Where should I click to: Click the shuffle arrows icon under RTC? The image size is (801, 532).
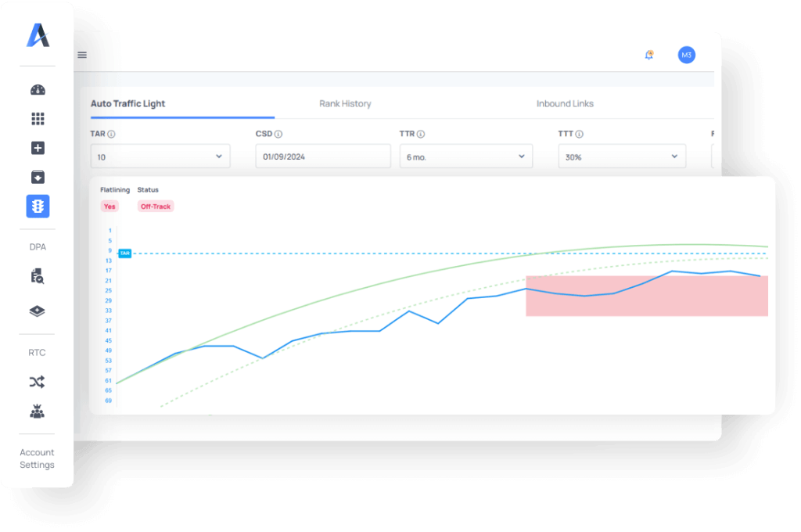tap(38, 382)
